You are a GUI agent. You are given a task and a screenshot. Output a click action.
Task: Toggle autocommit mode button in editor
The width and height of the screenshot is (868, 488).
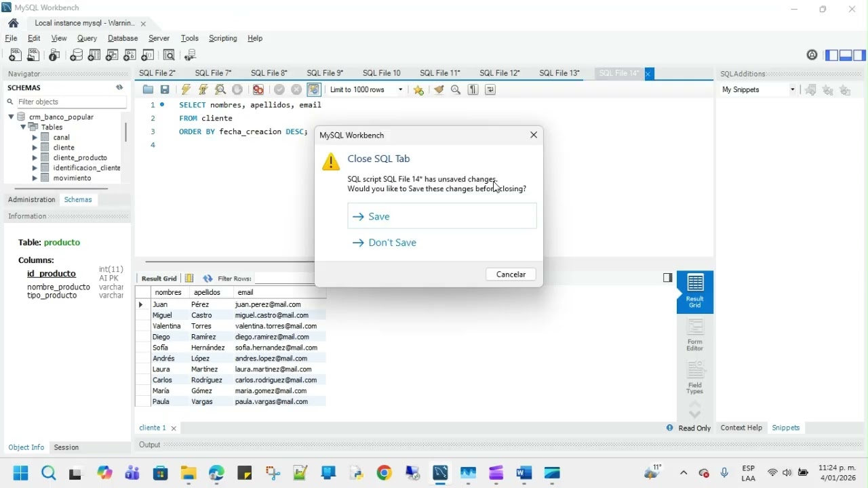click(x=314, y=89)
